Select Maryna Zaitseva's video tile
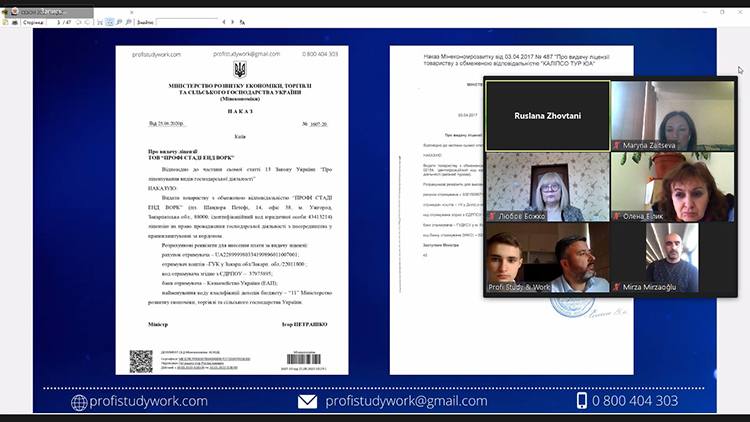The width and height of the screenshot is (750, 422). coord(673,116)
